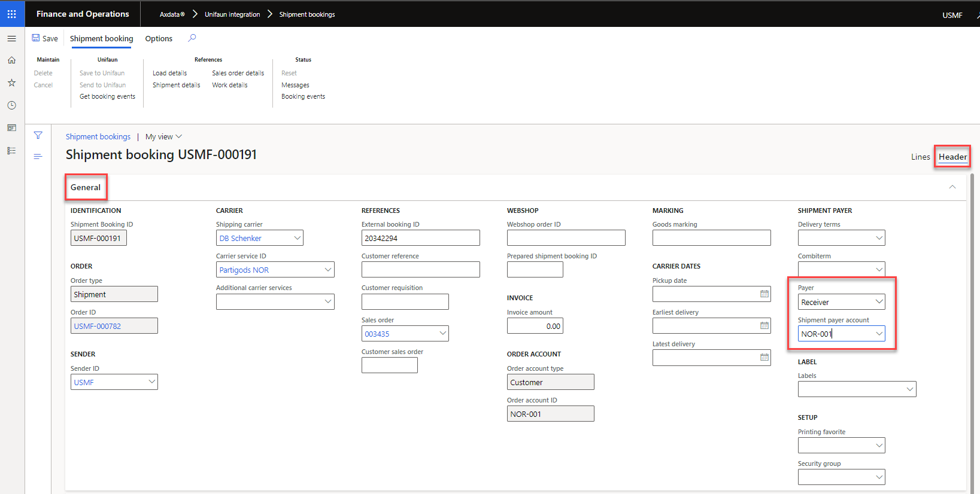Click Work details action
This screenshot has height=494, width=980.
tap(229, 85)
